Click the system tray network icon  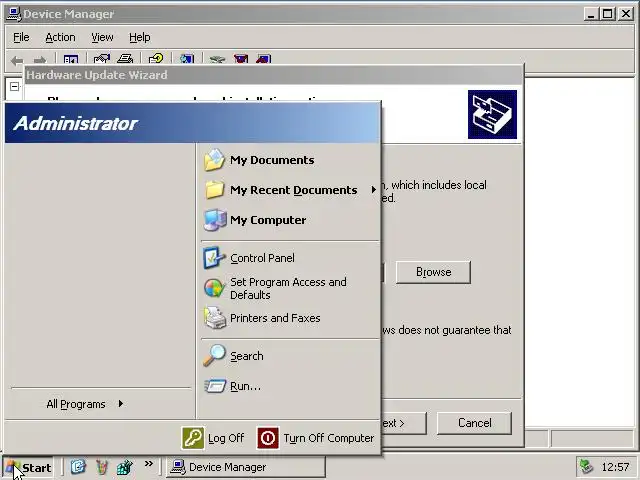586,467
